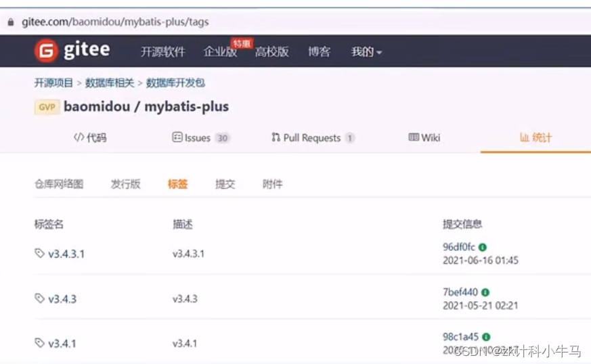
Task: Select the 发行版 sub-tab
Action: point(125,184)
